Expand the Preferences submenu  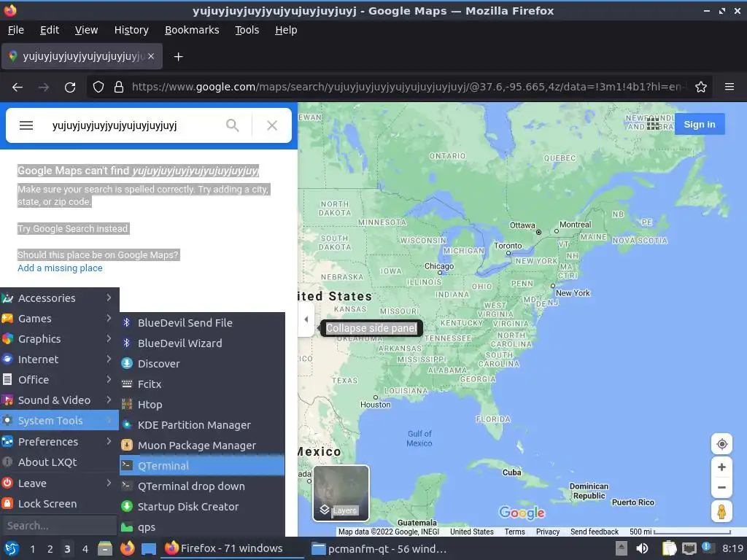59,442
